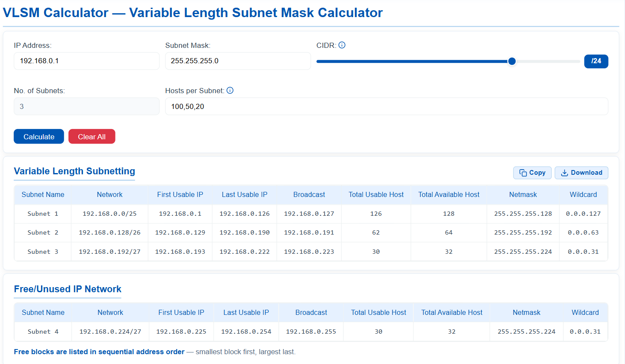The height and width of the screenshot is (364, 625).
Task: Click Wildcard header in Variable Length table
Action: 583,194
